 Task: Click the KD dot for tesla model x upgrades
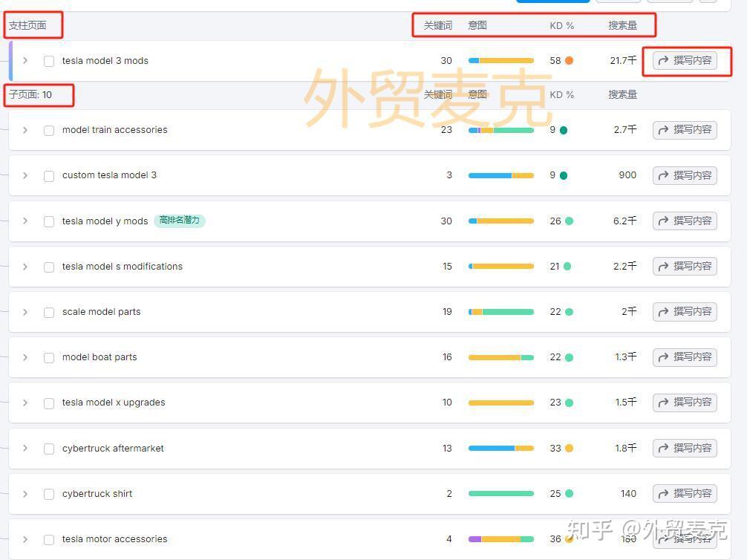[569, 403]
